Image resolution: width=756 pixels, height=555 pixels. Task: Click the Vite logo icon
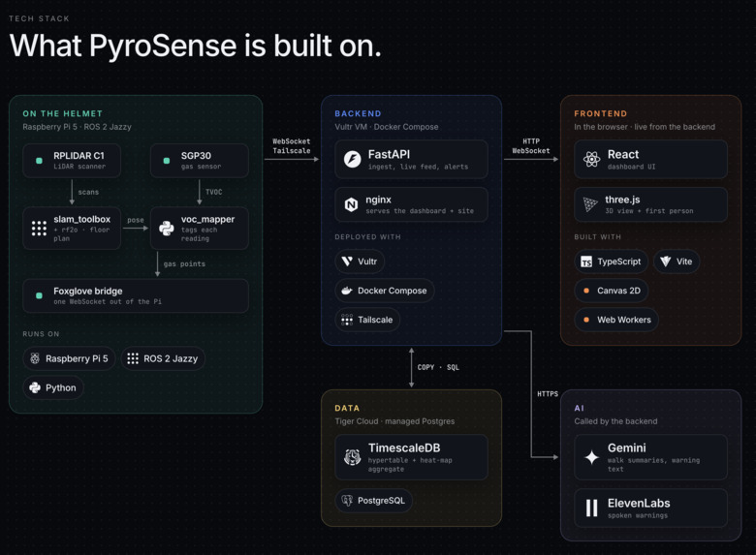665,262
